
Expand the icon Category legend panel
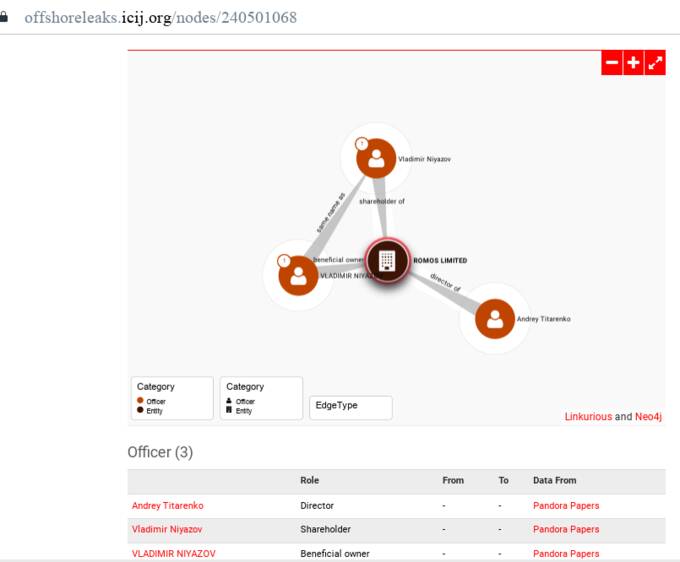[x=261, y=397]
